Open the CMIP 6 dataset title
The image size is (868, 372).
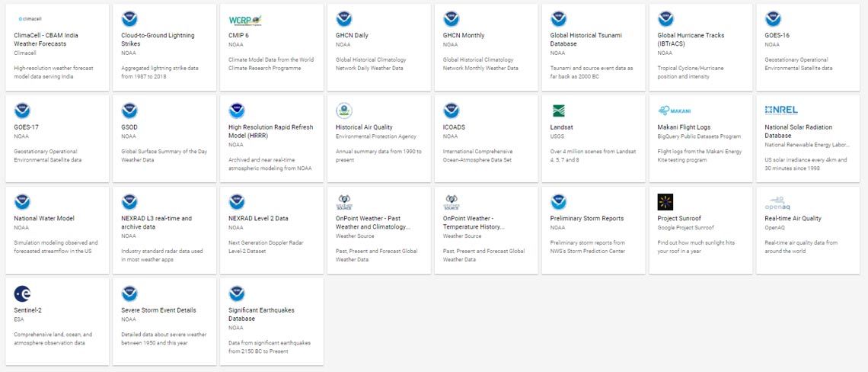click(x=240, y=36)
